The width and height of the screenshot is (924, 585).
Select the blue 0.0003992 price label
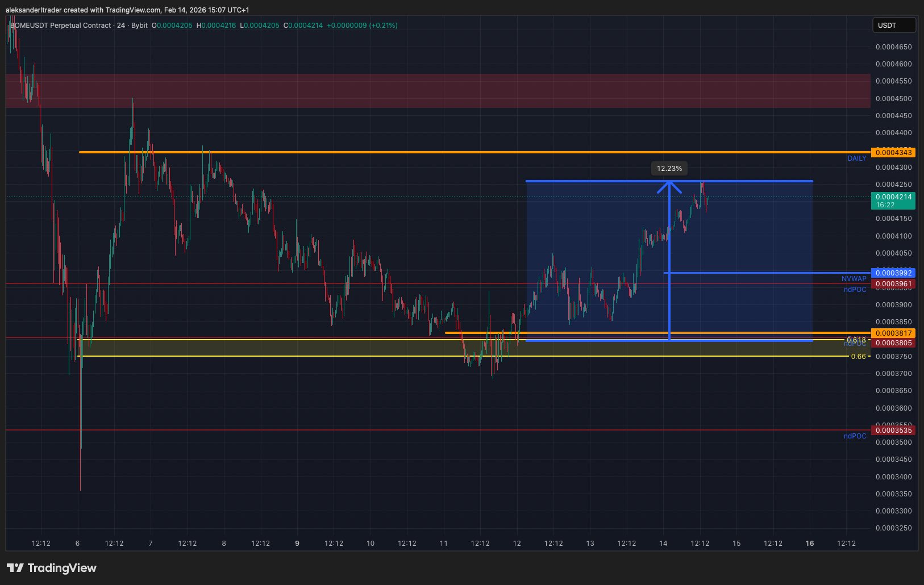(x=893, y=273)
